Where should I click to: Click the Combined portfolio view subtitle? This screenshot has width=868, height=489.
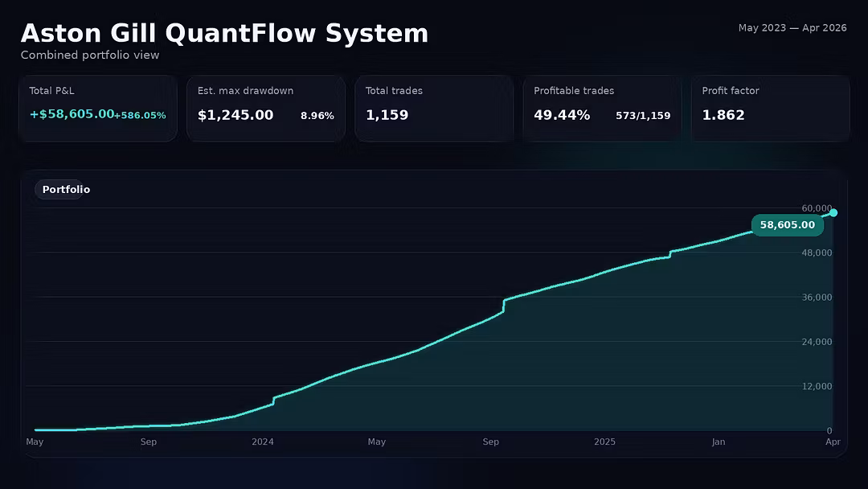click(x=90, y=55)
